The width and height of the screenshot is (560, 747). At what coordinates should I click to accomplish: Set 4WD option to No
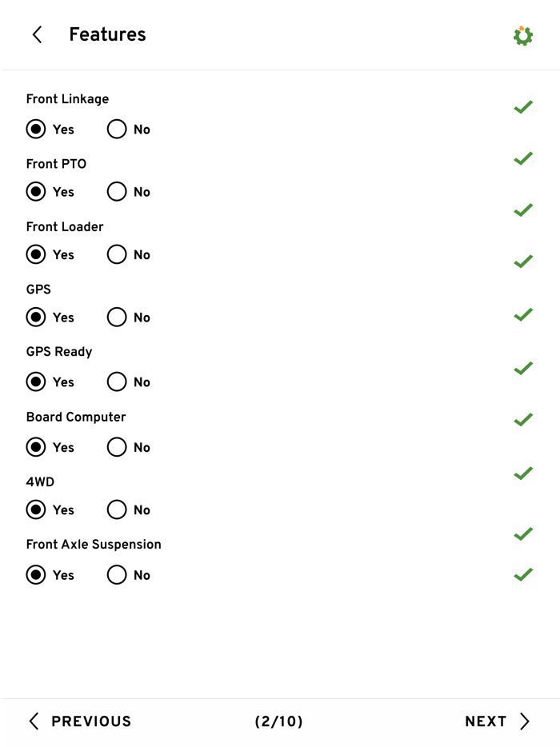tap(117, 509)
